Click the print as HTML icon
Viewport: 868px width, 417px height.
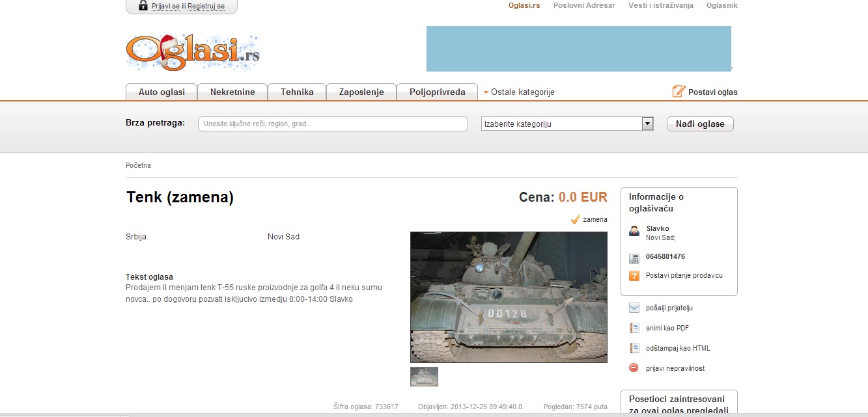pyautogui.click(x=634, y=348)
